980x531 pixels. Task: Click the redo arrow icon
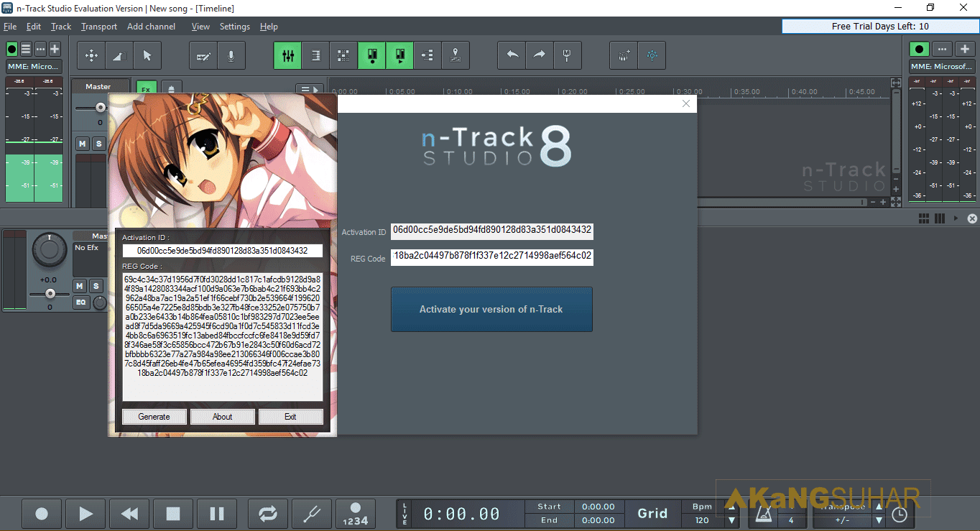[540, 55]
